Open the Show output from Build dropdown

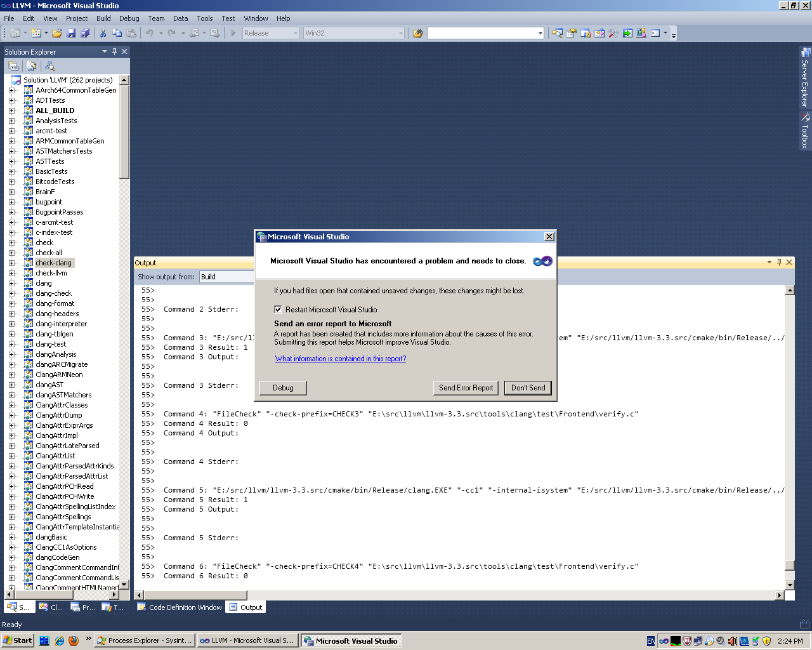(226, 277)
